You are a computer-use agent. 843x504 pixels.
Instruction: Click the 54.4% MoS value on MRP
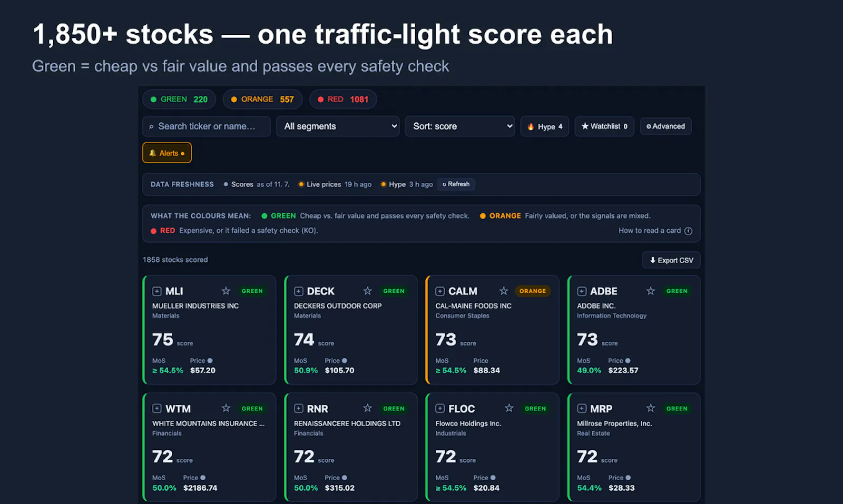[x=589, y=488]
